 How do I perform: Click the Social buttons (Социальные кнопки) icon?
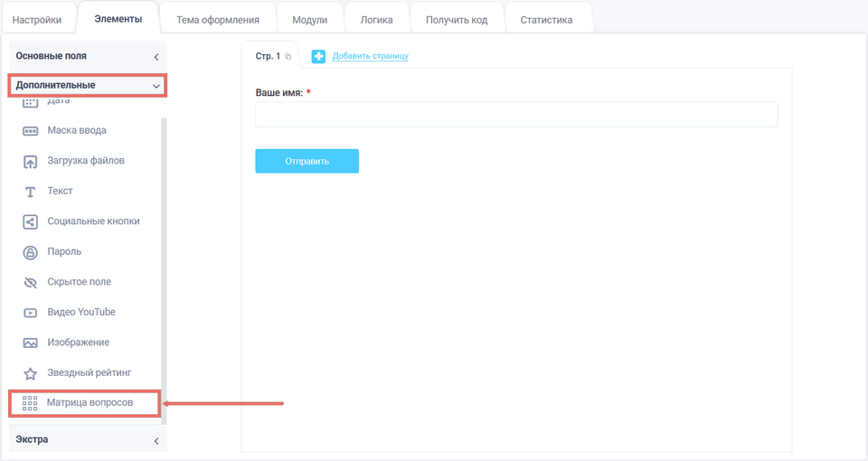click(30, 221)
